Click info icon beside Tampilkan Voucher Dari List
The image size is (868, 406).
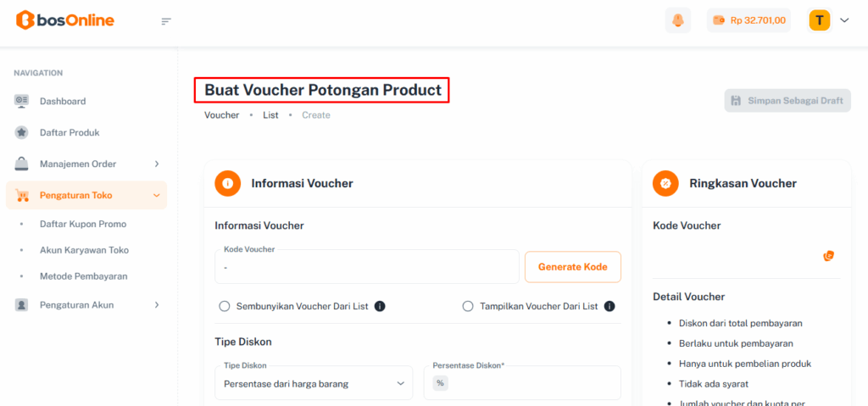click(609, 306)
